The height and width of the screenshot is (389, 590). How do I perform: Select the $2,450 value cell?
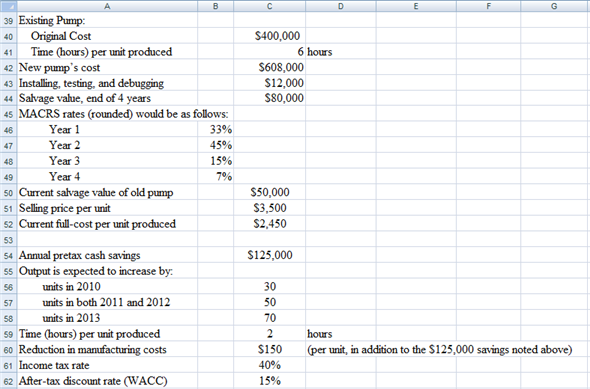[269, 224]
